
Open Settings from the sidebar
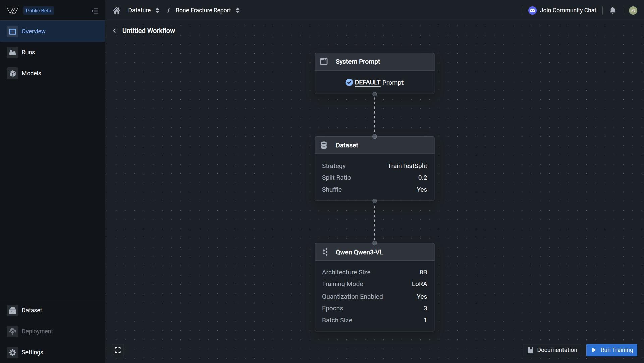32,352
